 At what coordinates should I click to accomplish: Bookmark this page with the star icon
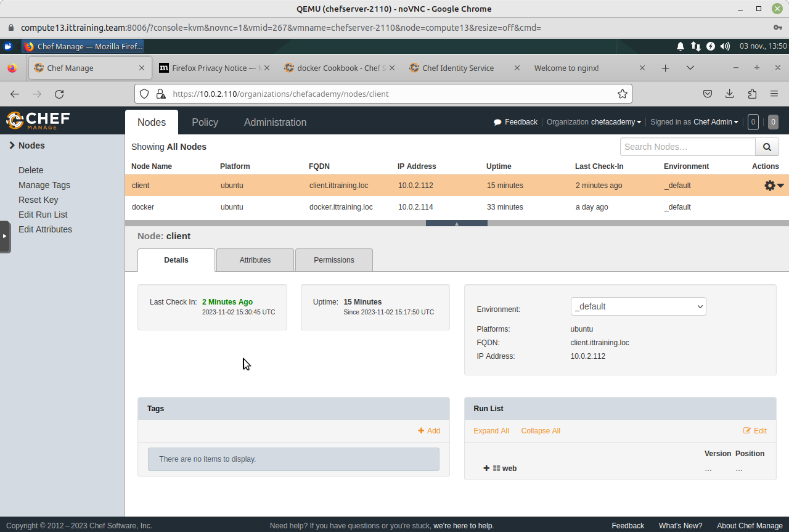tap(622, 94)
